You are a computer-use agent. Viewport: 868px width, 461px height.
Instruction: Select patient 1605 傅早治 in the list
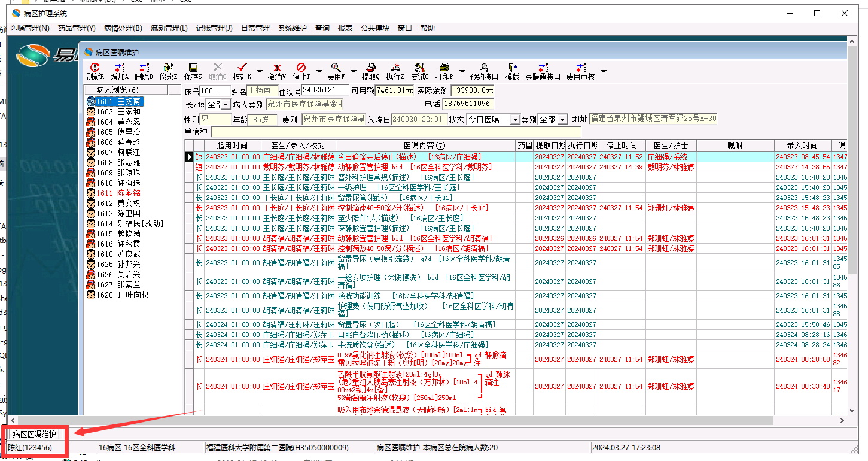(118, 132)
